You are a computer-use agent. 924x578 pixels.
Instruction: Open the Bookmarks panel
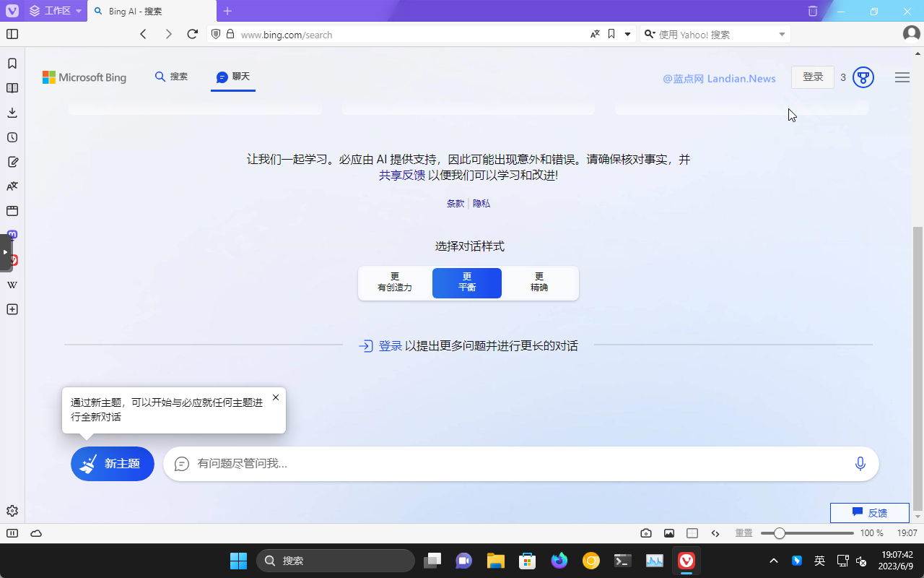click(12, 64)
